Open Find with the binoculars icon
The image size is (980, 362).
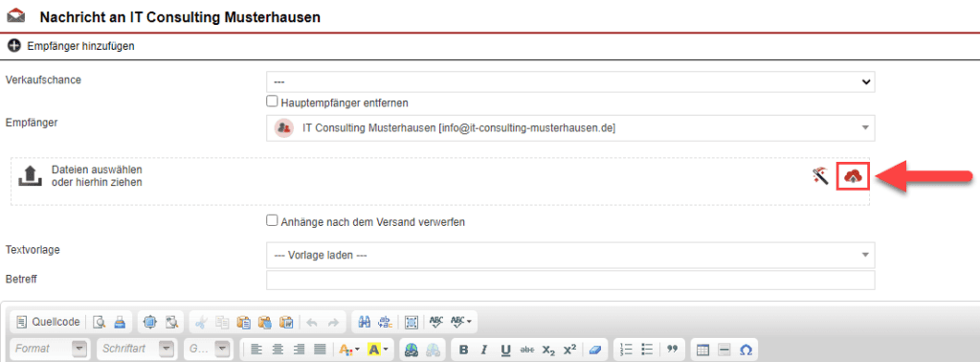(x=365, y=323)
